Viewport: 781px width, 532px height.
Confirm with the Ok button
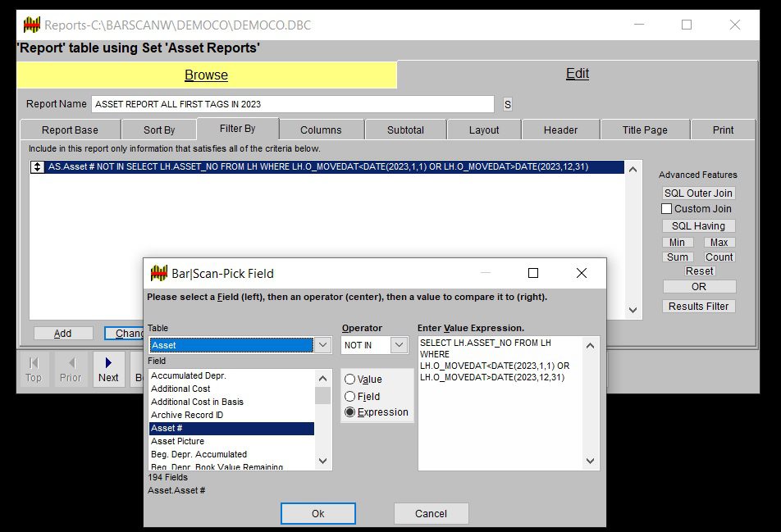317,514
